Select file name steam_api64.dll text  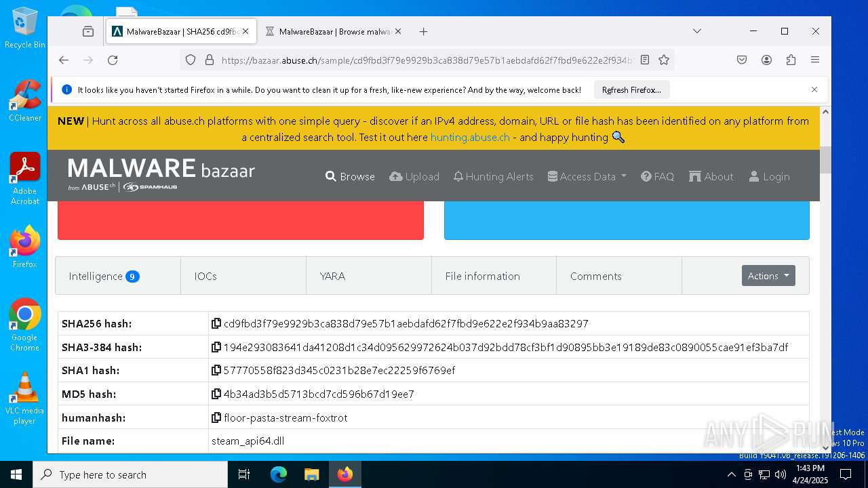[x=248, y=441]
